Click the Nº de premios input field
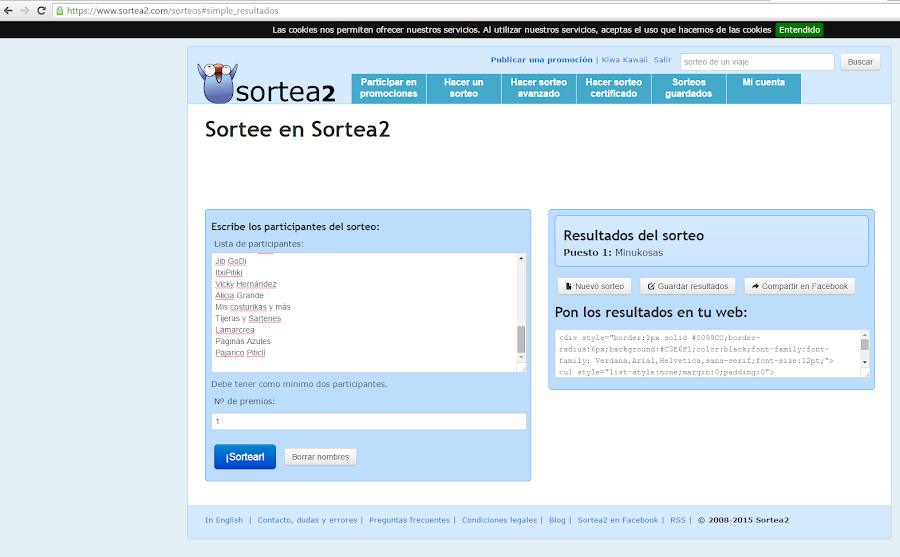 pyautogui.click(x=368, y=421)
